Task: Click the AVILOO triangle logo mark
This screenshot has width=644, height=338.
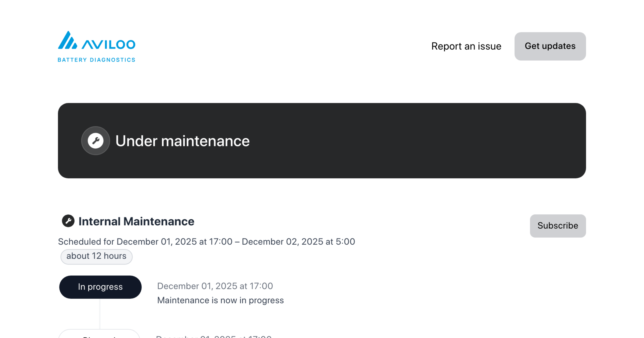Action: (67, 41)
